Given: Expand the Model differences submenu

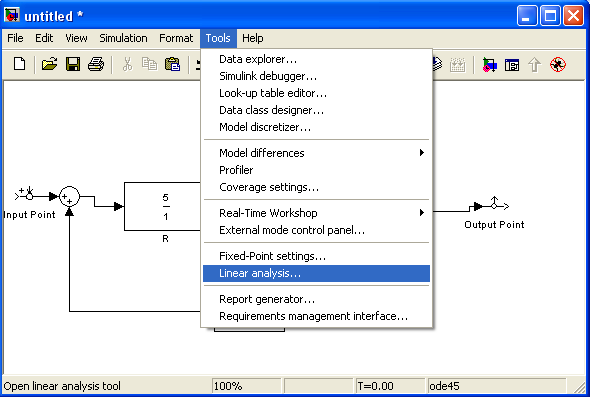Looking at the screenshot, I should [316, 153].
